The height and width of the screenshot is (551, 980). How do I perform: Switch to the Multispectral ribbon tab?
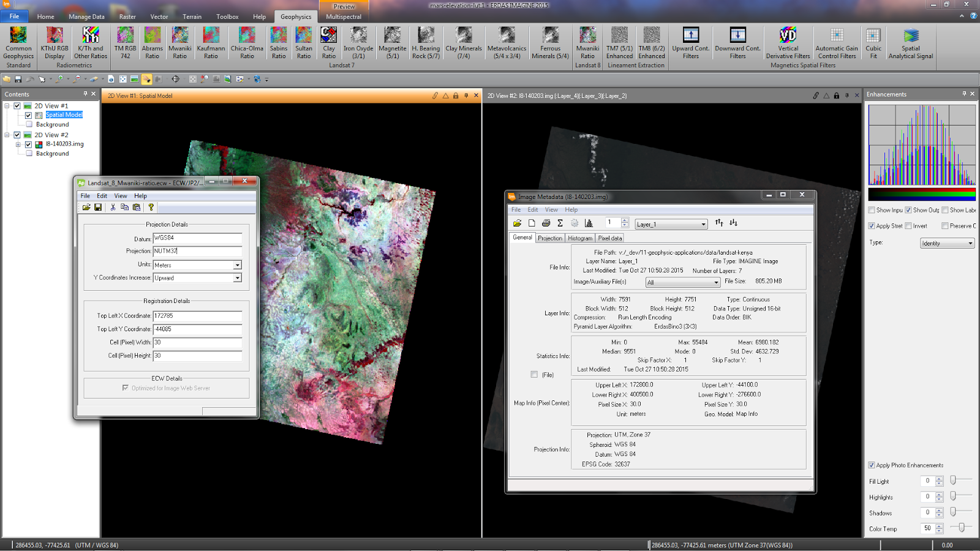(344, 17)
